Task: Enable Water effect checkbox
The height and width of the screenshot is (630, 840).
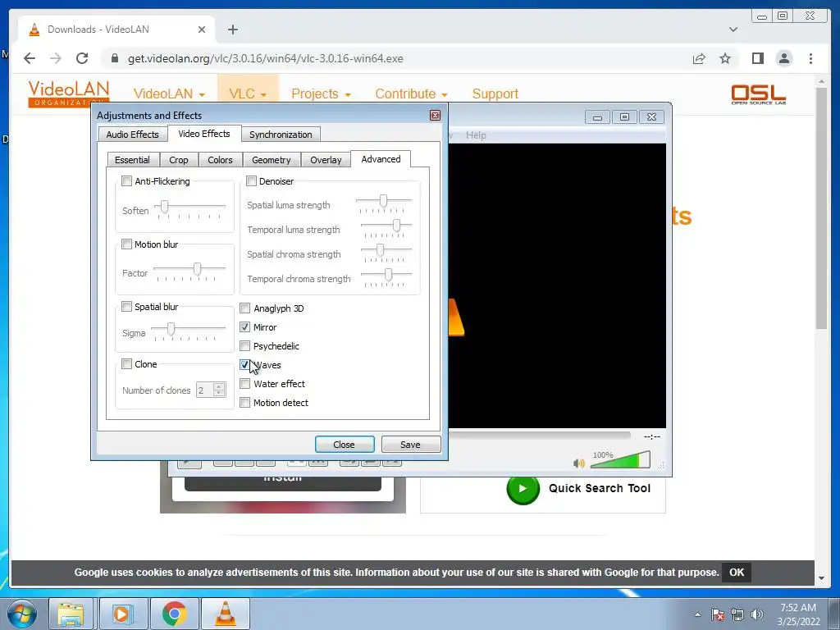Action: pyautogui.click(x=244, y=384)
